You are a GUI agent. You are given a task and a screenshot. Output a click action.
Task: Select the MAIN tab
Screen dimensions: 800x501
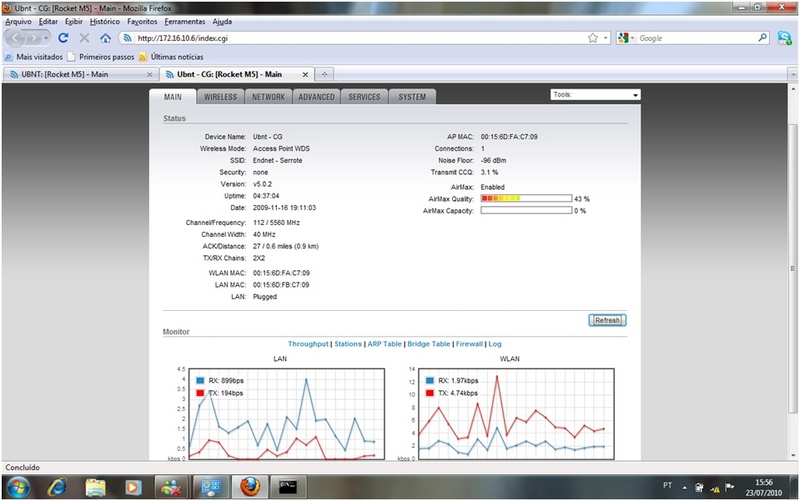(x=172, y=97)
